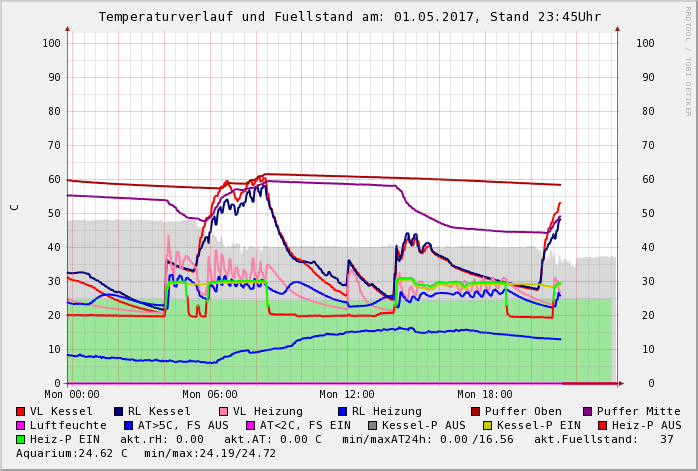
Task: Select the pink VL Heizung legend swatch
Action: point(224,411)
